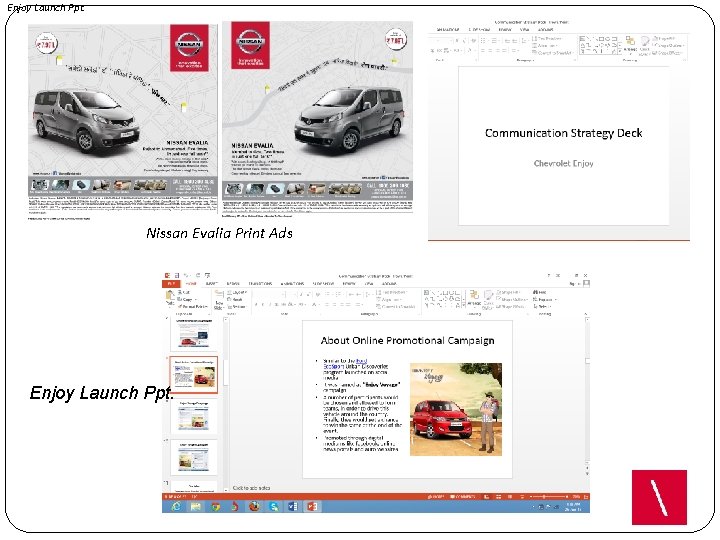Open File Explorer from the taskbar
720x540 pixels.
196,506
